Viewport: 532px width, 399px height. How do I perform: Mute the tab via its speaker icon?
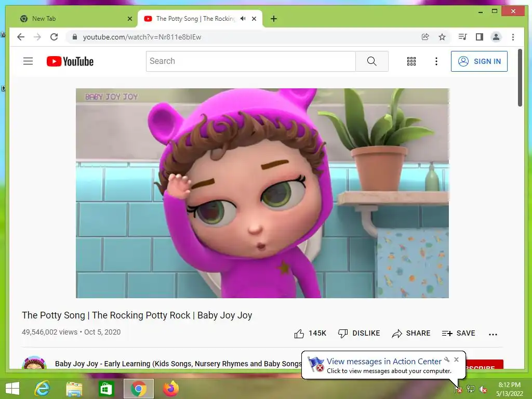tap(243, 19)
